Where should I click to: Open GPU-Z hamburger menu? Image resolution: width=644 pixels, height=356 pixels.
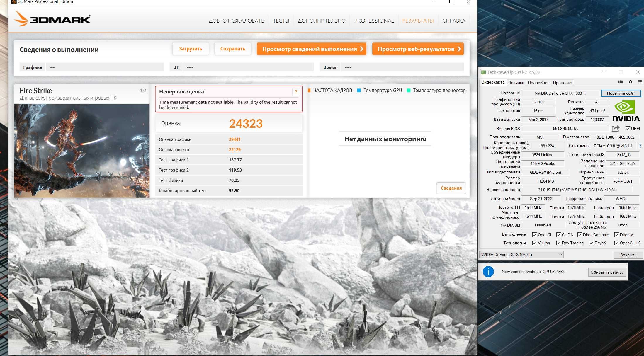pos(640,82)
